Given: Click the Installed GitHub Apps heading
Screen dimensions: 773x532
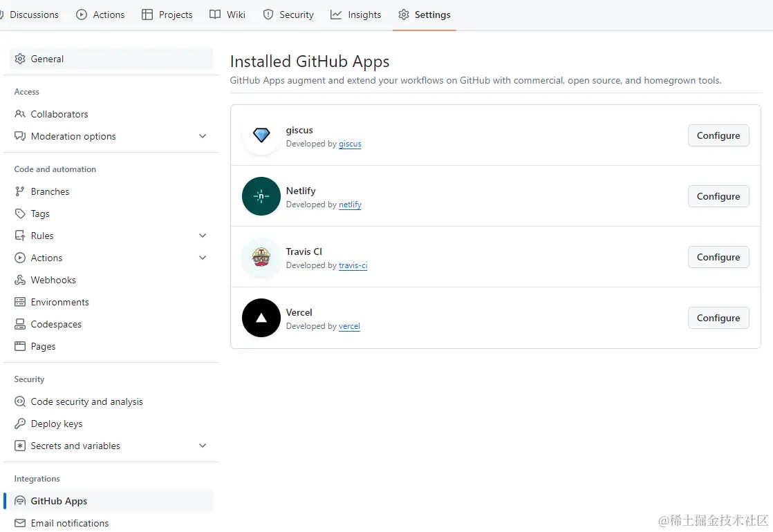Looking at the screenshot, I should 310,61.
